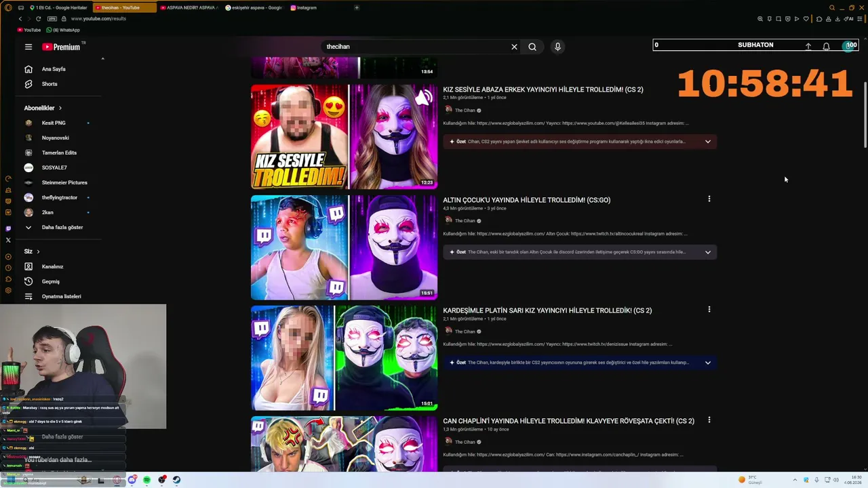Unmute the Kız Sesiyle video preview
The width and height of the screenshot is (868, 488).
click(425, 98)
